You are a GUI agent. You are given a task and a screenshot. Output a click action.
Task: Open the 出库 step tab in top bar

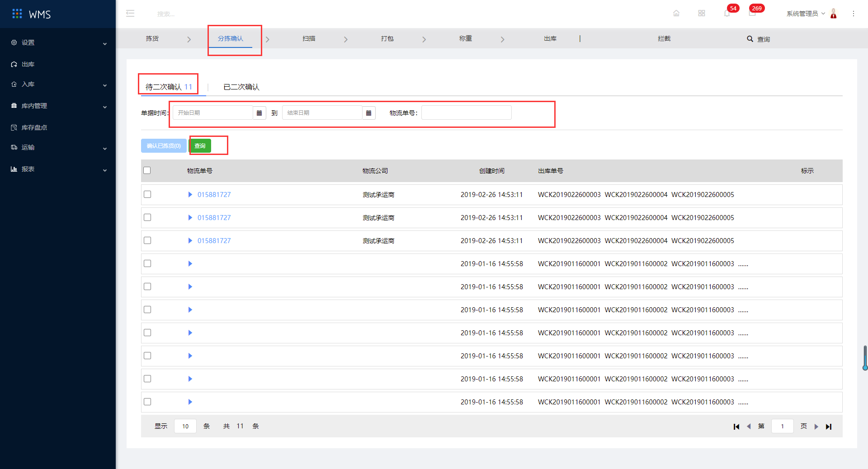(x=550, y=39)
